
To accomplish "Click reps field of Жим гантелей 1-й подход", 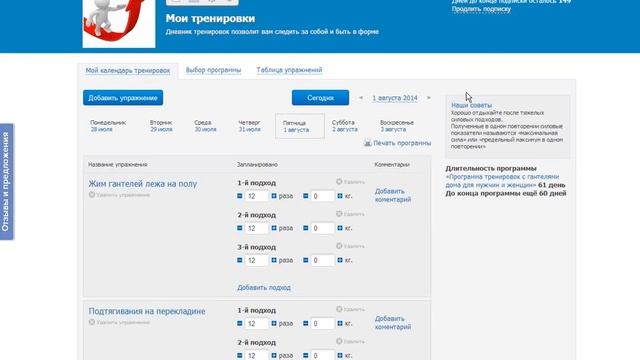I will (256, 196).
